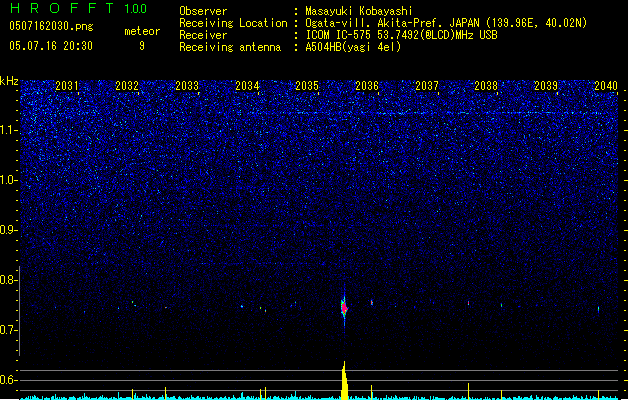Click the 2034 time marker
This screenshot has width=629, height=400.
coord(247,86)
